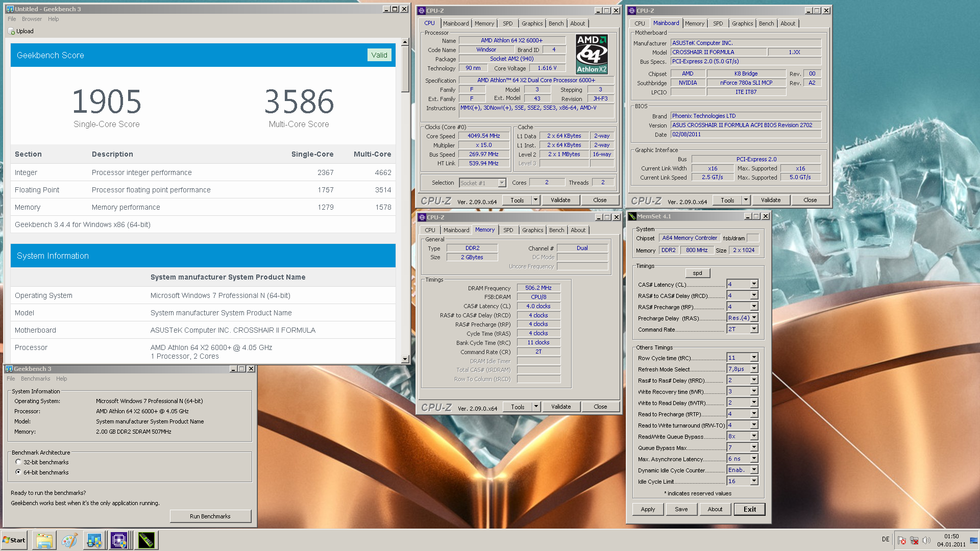Click the AMD Athlon X2 logo
980x551 pixels.
click(592, 54)
